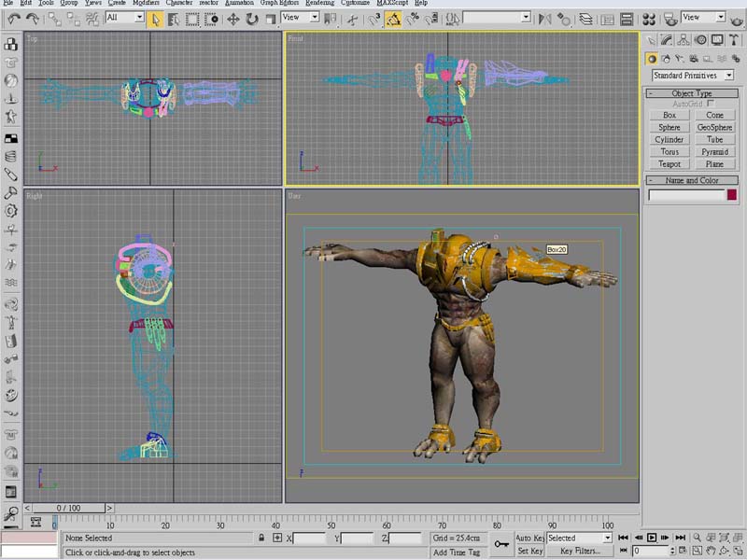Viewport: 747px width, 560px height.
Task: Click the 0 / 100 time slider
Action: (68, 508)
